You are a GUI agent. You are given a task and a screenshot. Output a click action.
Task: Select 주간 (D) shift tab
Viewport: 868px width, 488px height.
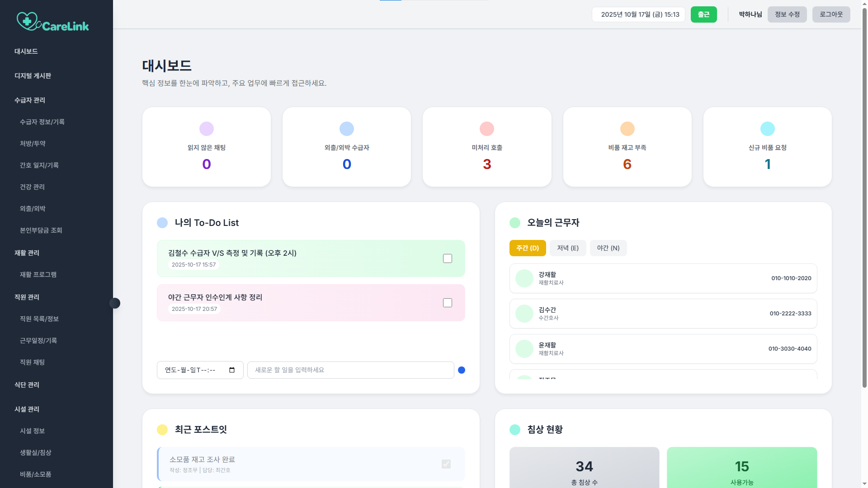click(x=528, y=248)
